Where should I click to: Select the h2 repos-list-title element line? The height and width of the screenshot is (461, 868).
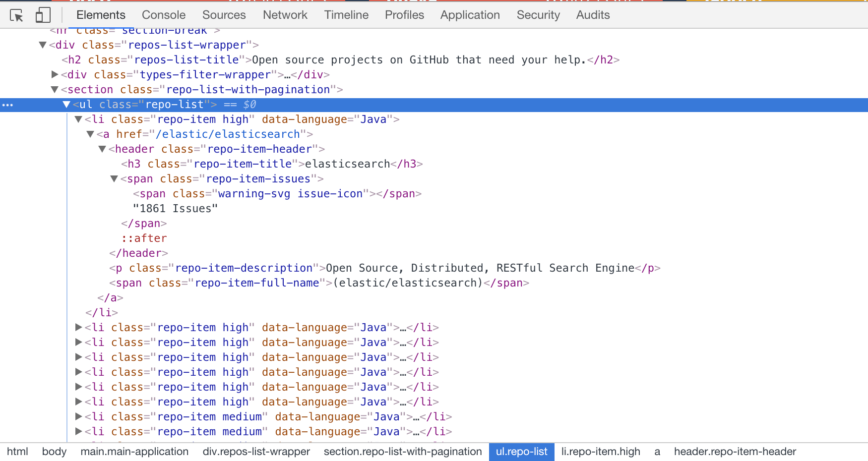click(x=341, y=60)
